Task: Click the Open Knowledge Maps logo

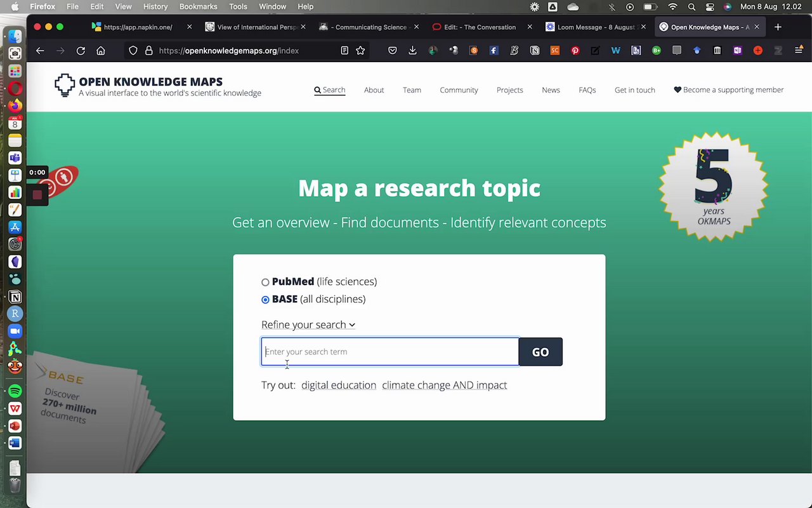Action: click(158, 86)
